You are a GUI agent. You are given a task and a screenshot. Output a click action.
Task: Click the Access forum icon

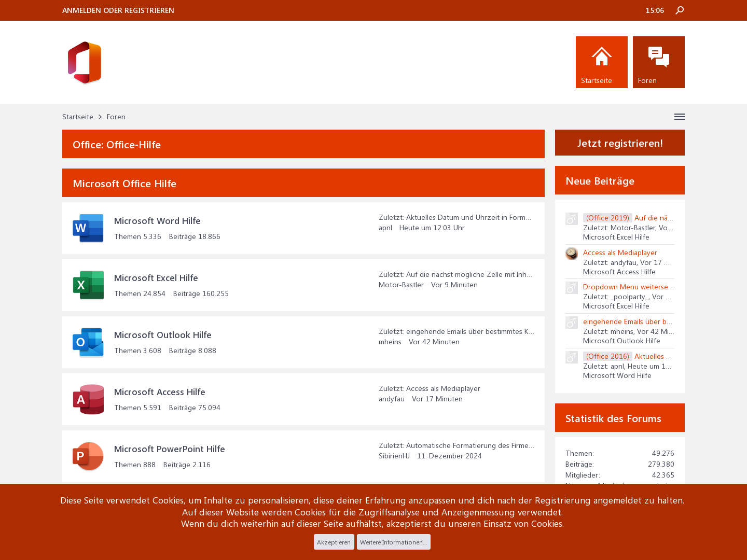(x=88, y=399)
